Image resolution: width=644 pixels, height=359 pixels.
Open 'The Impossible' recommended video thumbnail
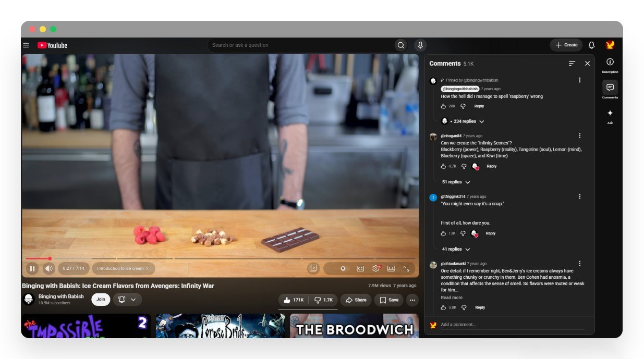click(x=86, y=326)
